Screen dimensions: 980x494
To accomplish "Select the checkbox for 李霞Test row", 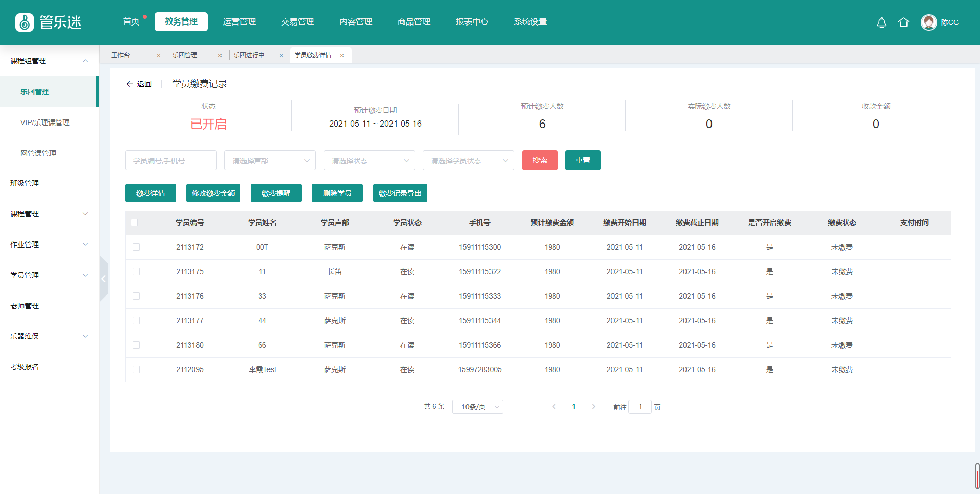I will [136, 369].
